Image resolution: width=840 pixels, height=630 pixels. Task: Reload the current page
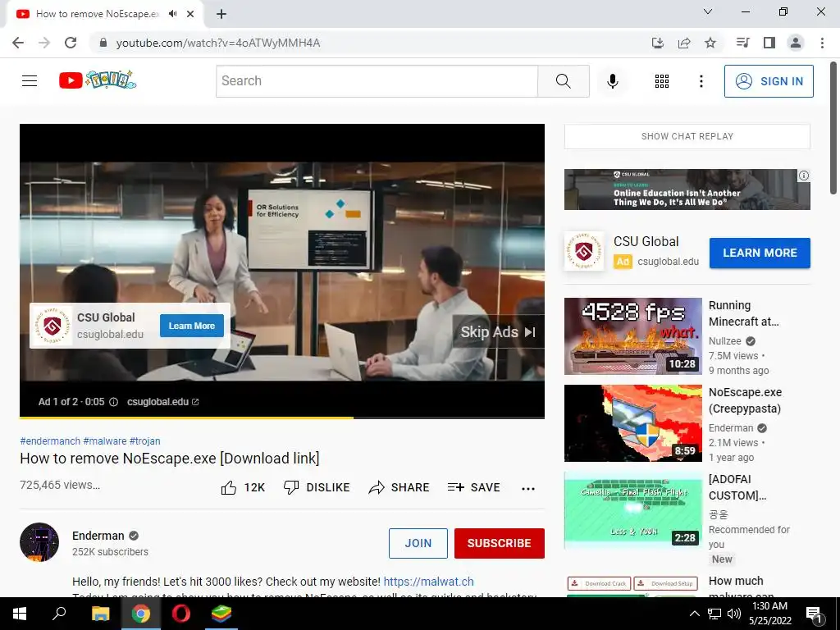pyautogui.click(x=71, y=43)
